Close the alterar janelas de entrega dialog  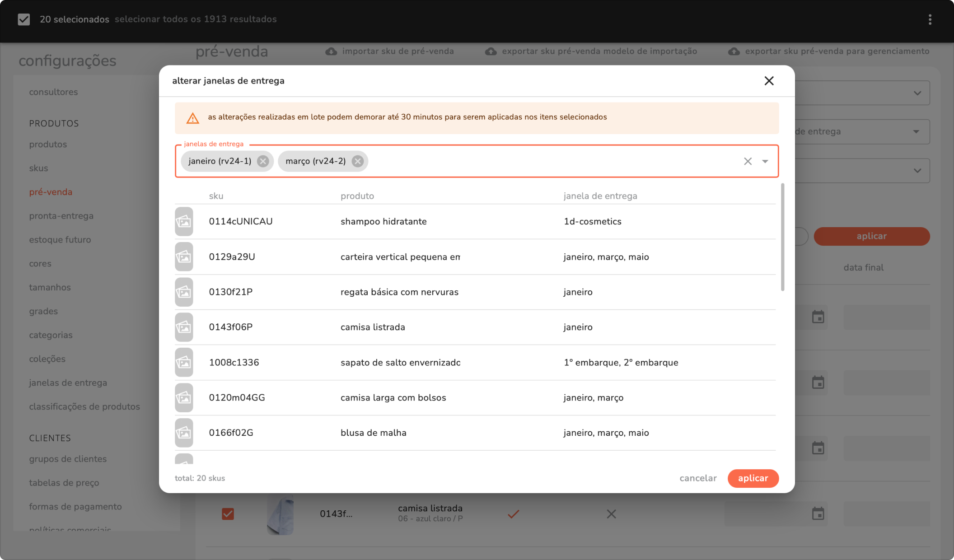coord(769,81)
